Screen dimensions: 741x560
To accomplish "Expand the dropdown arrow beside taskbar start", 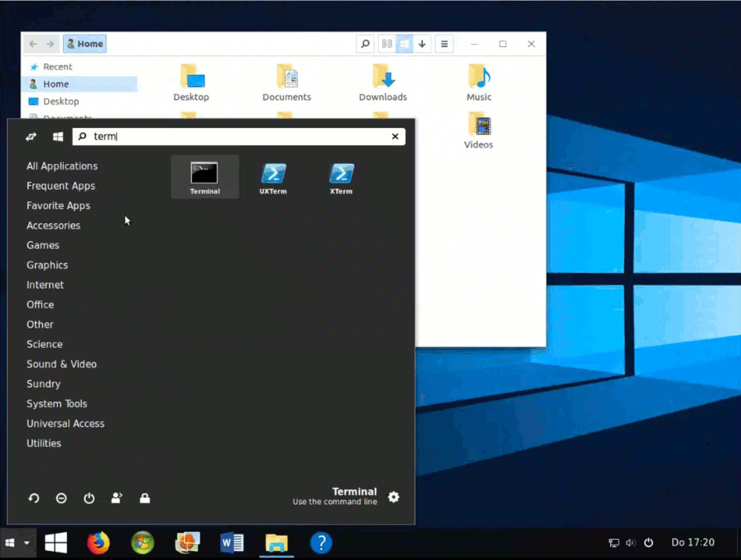I will (26, 543).
